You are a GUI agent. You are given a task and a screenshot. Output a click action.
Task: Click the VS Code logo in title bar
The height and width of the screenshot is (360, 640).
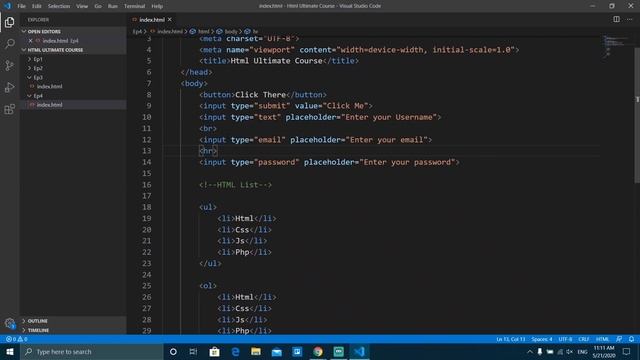[7, 6]
